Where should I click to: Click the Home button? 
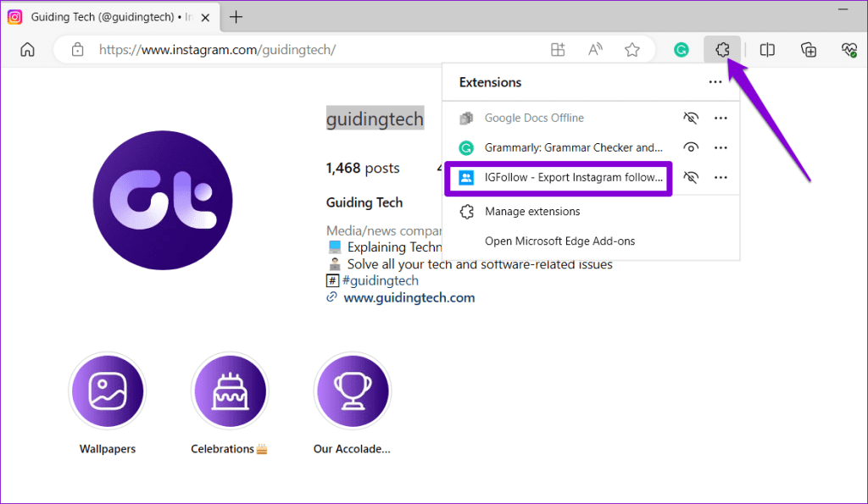point(26,49)
